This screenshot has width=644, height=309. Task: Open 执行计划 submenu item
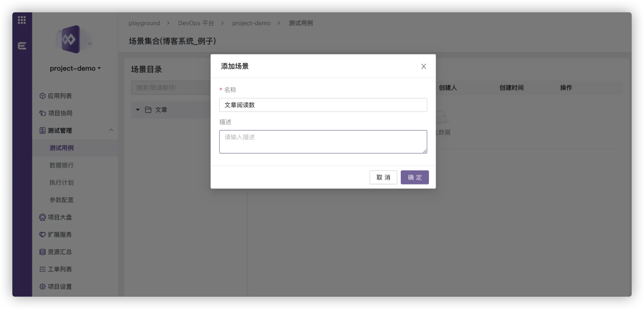(x=61, y=183)
